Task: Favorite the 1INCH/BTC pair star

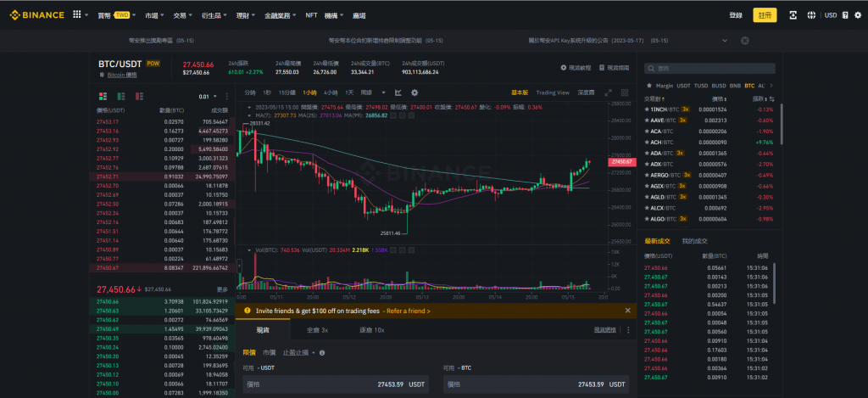Action: pyautogui.click(x=647, y=109)
